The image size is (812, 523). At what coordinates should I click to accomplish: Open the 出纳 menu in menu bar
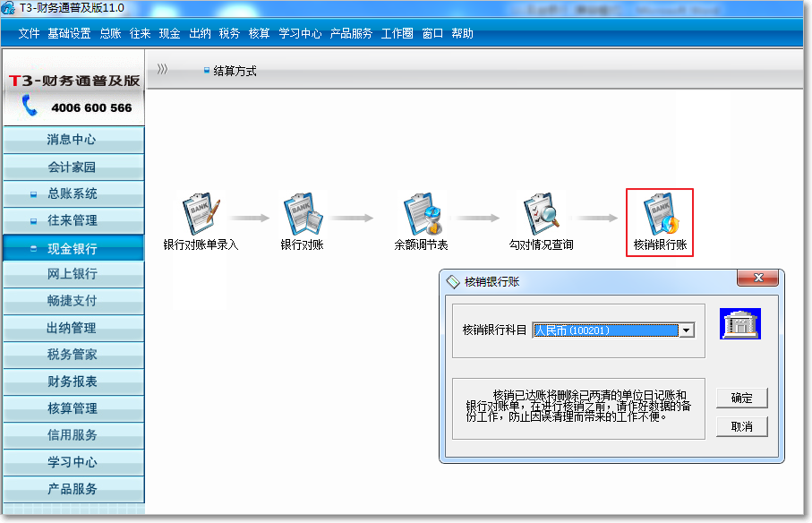tap(200, 34)
